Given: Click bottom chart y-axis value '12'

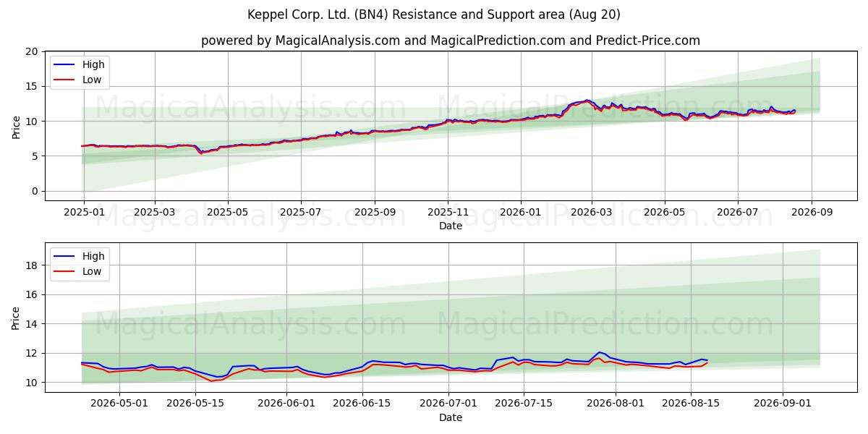Looking at the screenshot, I should click(x=32, y=353).
